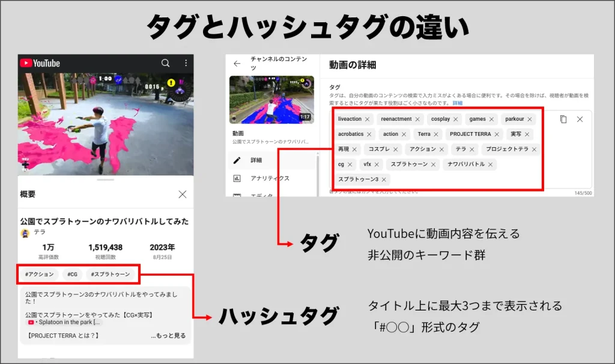Play the Splatoon park video in the player

(x=106, y=124)
